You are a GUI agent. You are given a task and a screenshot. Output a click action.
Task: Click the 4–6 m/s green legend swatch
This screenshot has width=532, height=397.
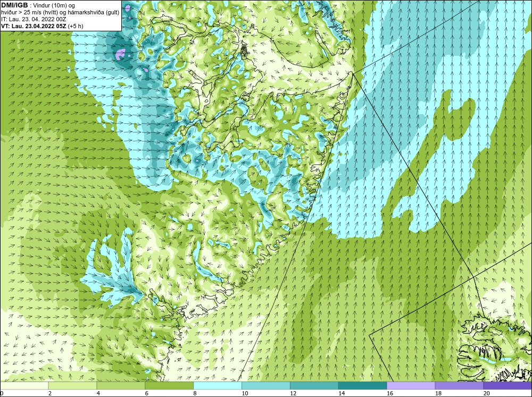pos(121,385)
